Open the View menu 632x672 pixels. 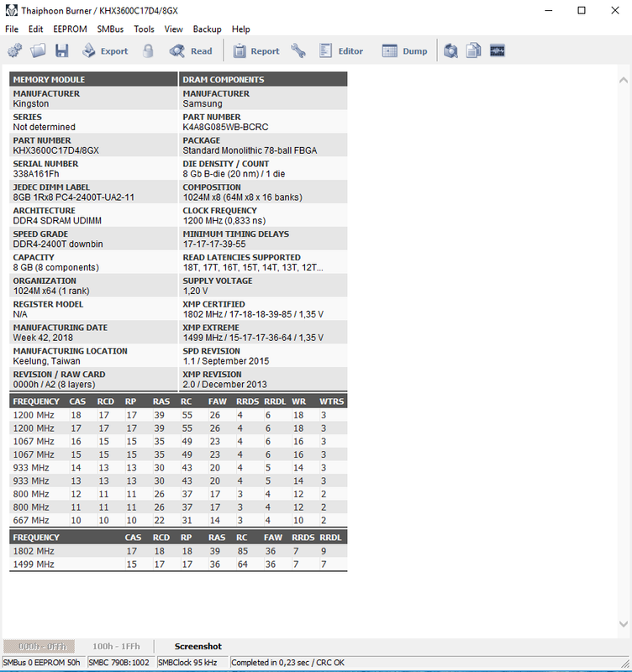pyautogui.click(x=173, y=29)
